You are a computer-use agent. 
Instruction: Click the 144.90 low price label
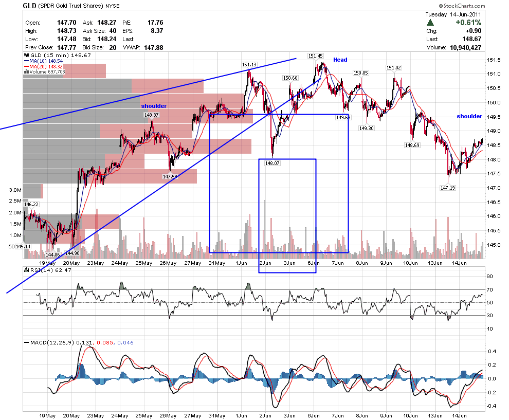tap(72, 253)
